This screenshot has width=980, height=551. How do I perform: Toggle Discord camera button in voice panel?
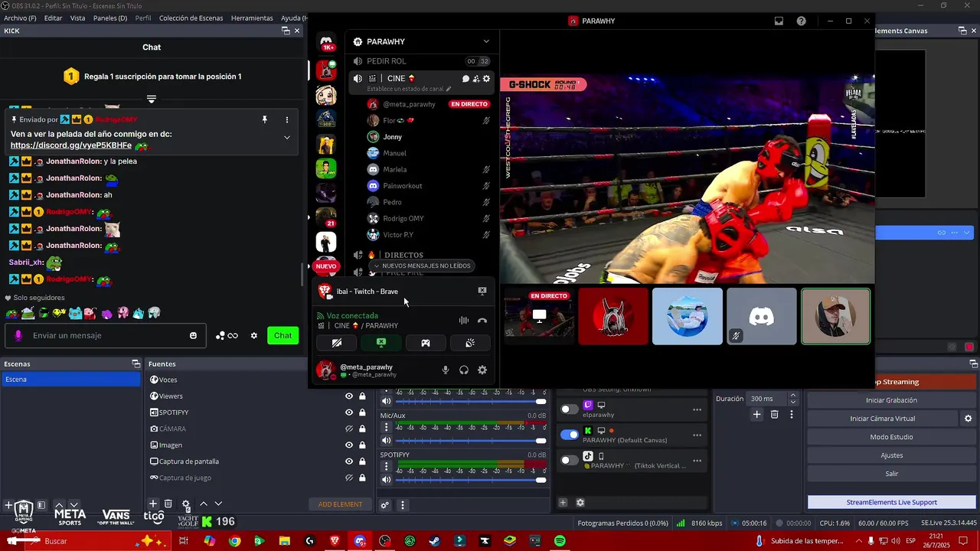click(x=336, y=343)
